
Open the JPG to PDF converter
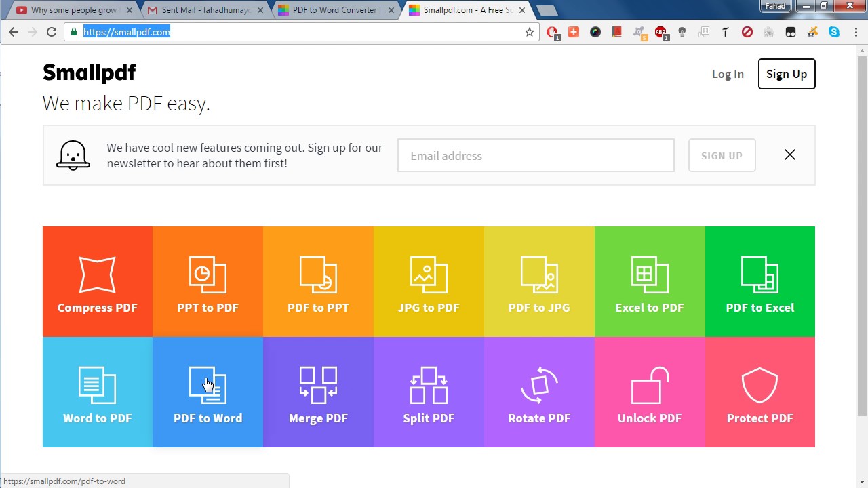pyautogui.click(x=429, y=282)
